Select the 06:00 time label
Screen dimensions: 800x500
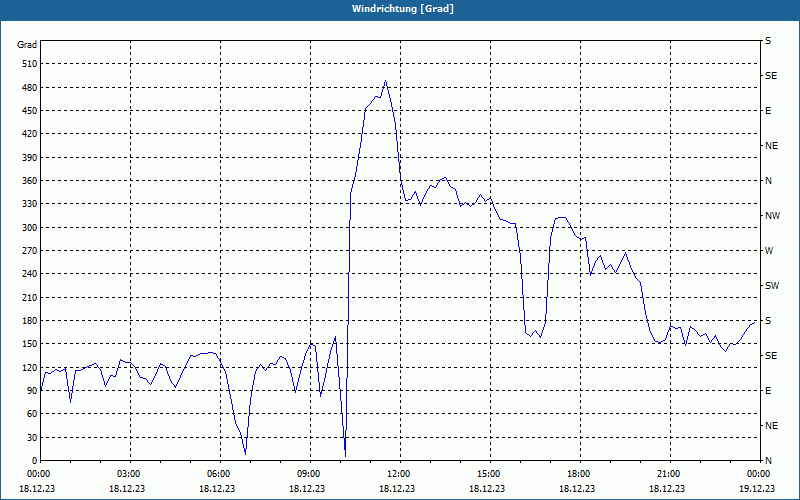220,473
